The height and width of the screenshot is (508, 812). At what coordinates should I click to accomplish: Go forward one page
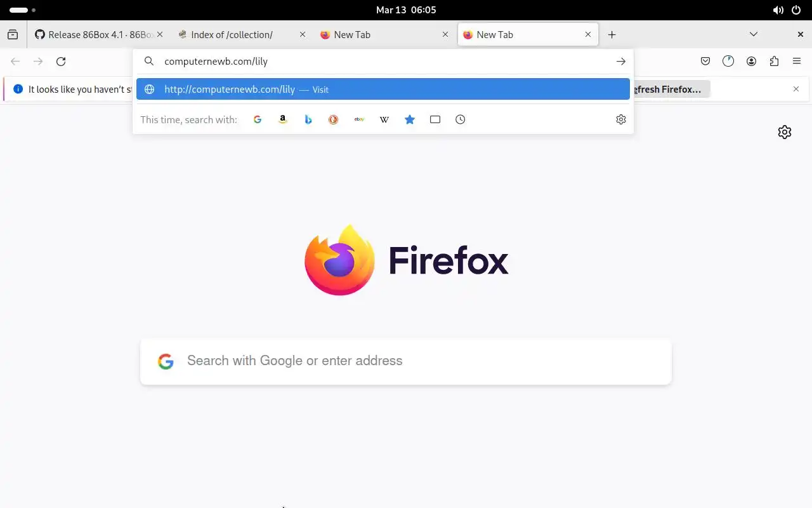tap(38, 62)
